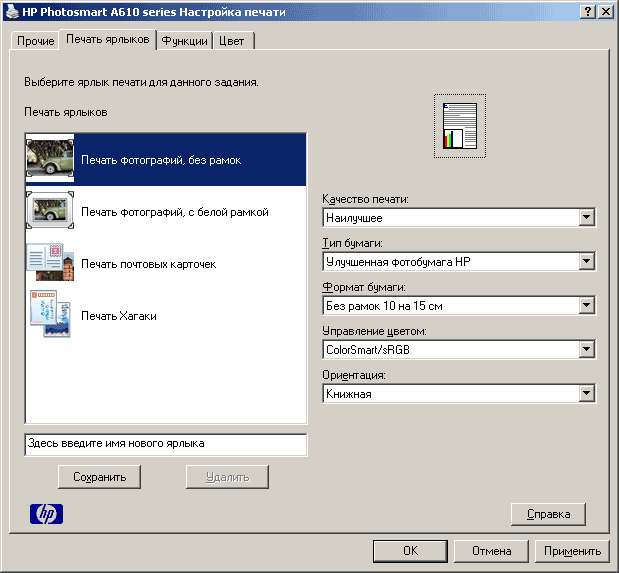The height and width of the screenshot is (573, 619).
Task: Switch to the Прочие tab
Action: point(36,41)
